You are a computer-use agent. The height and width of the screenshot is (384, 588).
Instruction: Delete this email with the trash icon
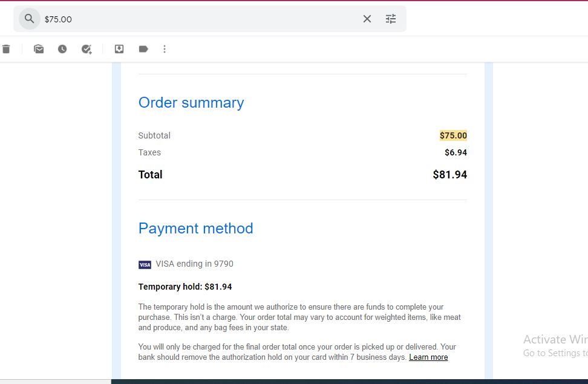[x=7, y=49]
